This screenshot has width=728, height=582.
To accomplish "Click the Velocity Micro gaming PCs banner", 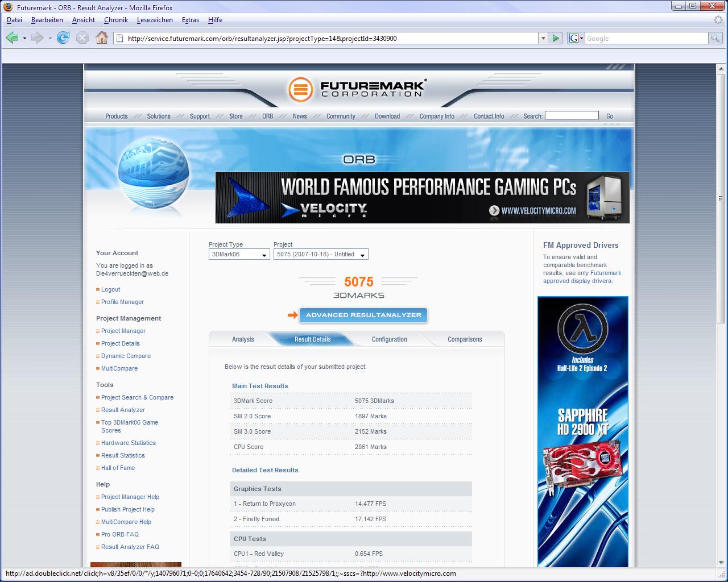I will pos(423,197).
